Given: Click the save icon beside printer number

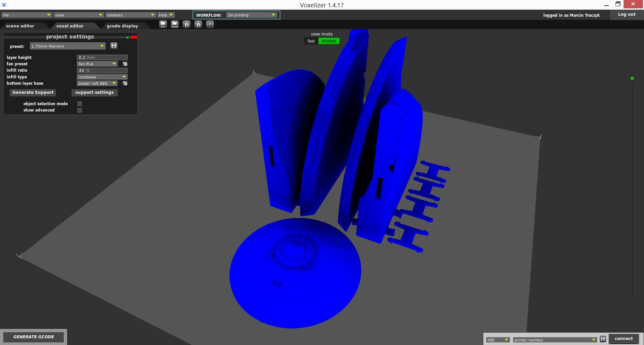Looking at the screenshot, I should 603,339.
